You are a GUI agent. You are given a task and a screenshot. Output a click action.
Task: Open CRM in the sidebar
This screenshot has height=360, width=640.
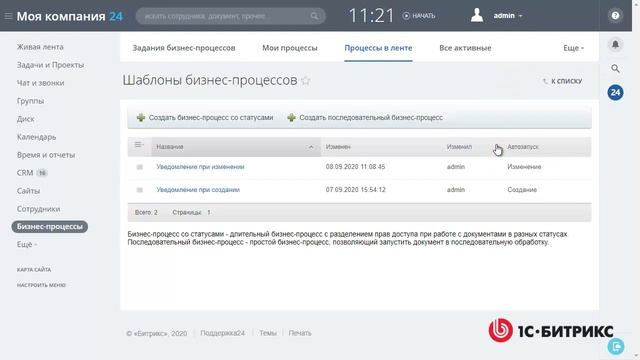click(x=24, y=173)
